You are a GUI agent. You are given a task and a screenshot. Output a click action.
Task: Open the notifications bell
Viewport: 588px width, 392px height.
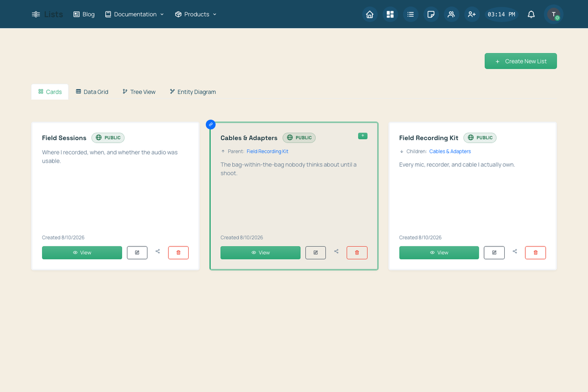[x=531, y=14]
